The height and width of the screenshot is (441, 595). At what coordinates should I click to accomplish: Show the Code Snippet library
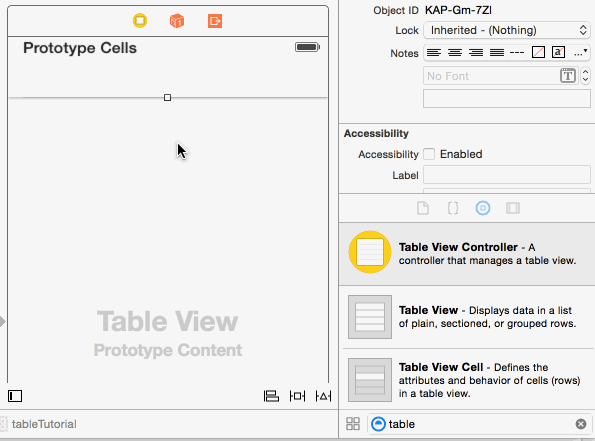pos(453,208)
